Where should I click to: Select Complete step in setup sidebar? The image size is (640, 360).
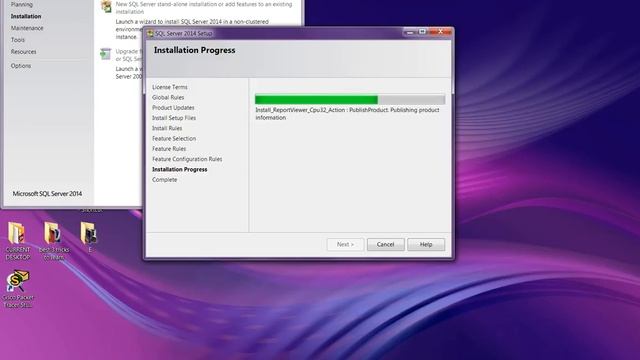click(x=164, y=180)
